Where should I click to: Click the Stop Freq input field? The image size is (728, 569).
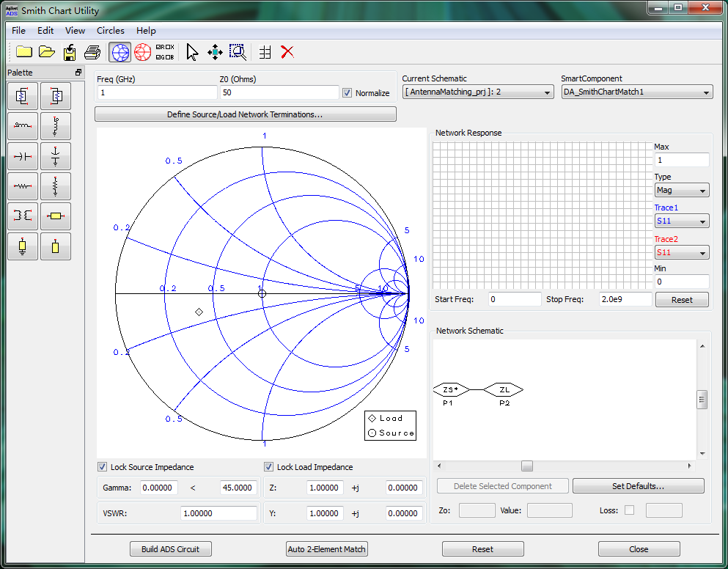coord(625,300)
